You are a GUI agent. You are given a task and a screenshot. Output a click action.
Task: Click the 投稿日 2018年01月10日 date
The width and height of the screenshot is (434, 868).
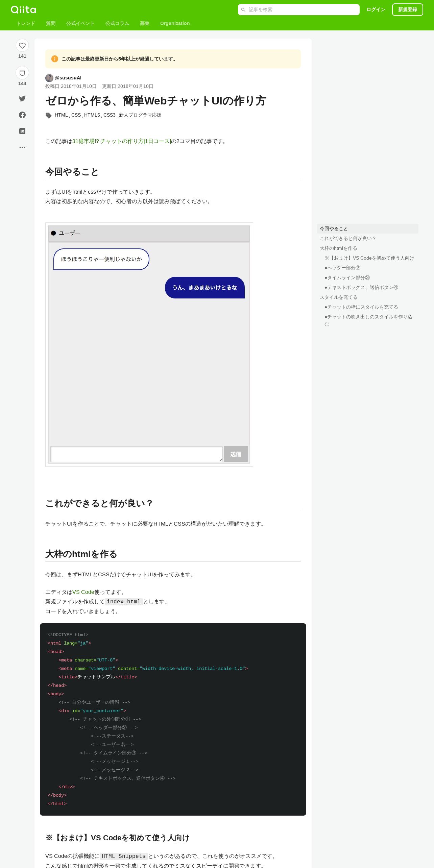click(71, 86)
